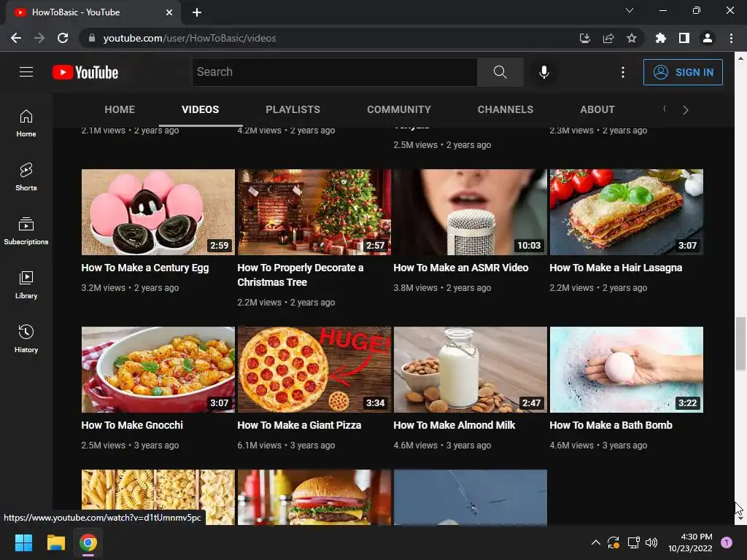Screen dimensions: 747x560
Task: Click the pink century egg thumbnail
Action: (x=158, y=212)
